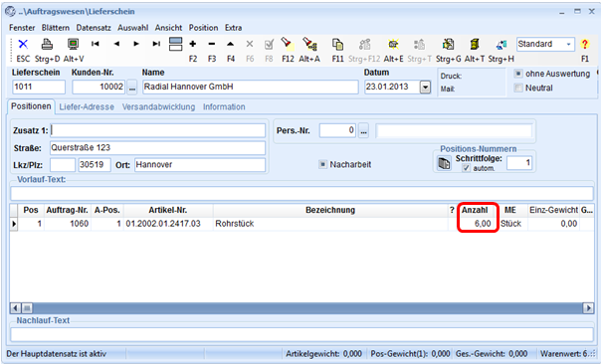Click the Strg+T toolbar icon
Screen dimensions: 601x364
(419, 45)
